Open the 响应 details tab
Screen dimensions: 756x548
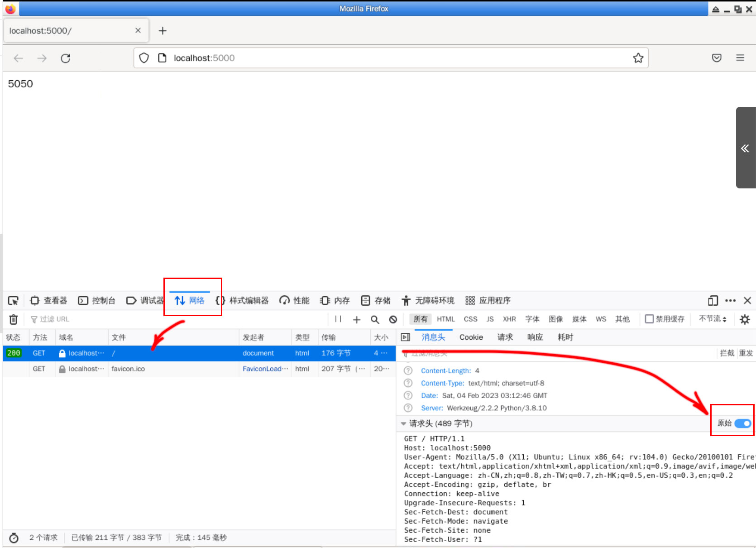pos(535,337)
